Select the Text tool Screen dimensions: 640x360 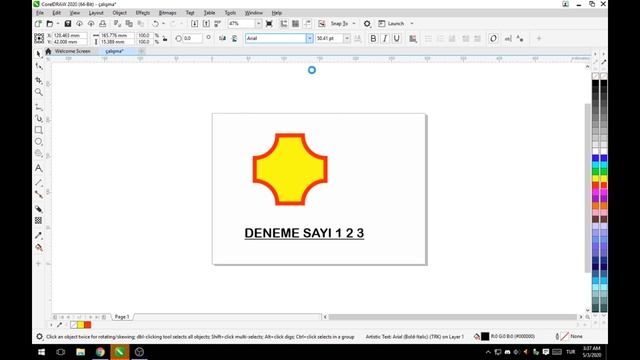pos(39,168)
